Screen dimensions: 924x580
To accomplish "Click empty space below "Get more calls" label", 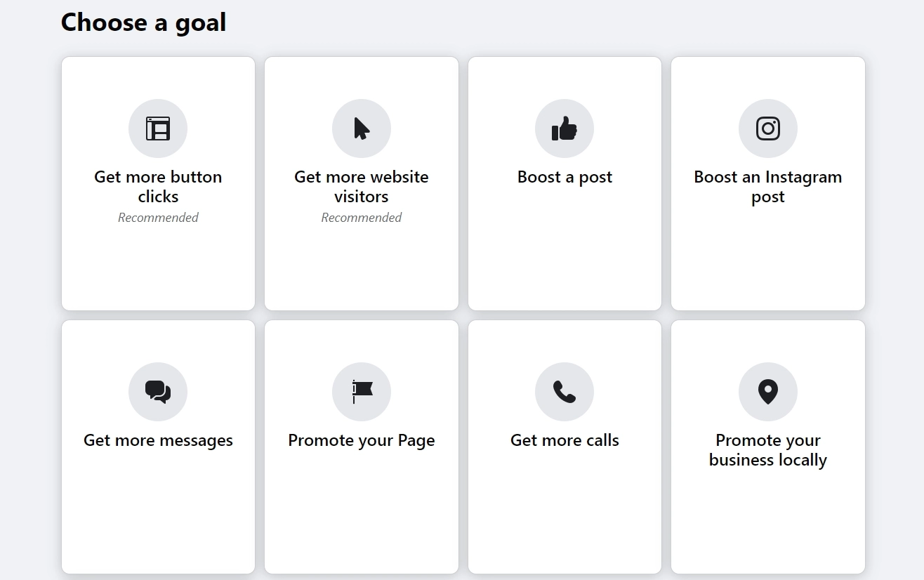I will [x=565, y=513].
